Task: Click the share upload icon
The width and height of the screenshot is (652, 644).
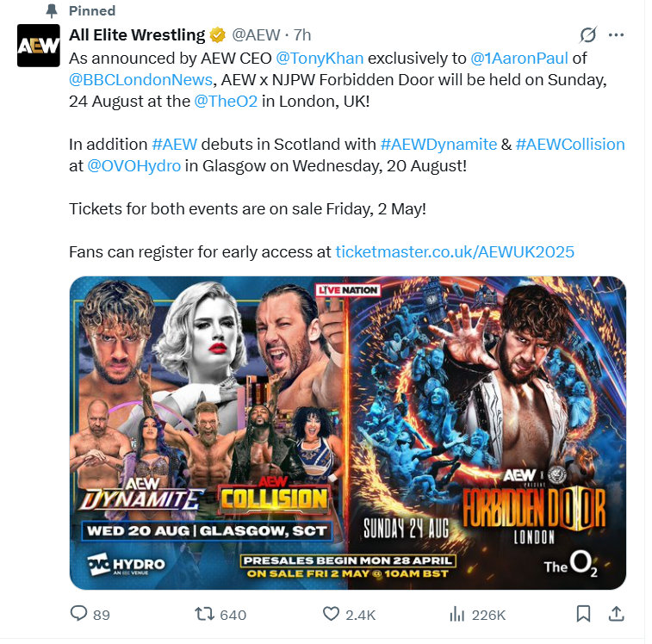Action: pyautogui.click(x=616, y=614)
